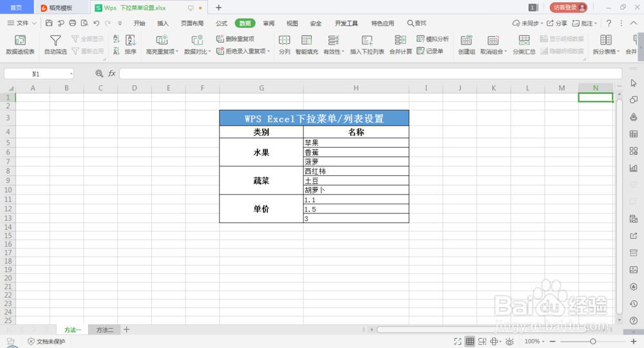Viewport: 644px width, 348px height.
Task: Switch to the 稻壳模板 template tab
Action: 61,8
